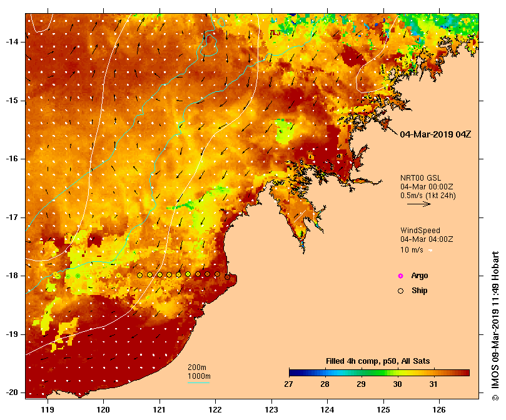Click the '04-Mar 04:00Z' wind time text
The width and height of the screenshot is (506, 420).
(x=427, y=239)
